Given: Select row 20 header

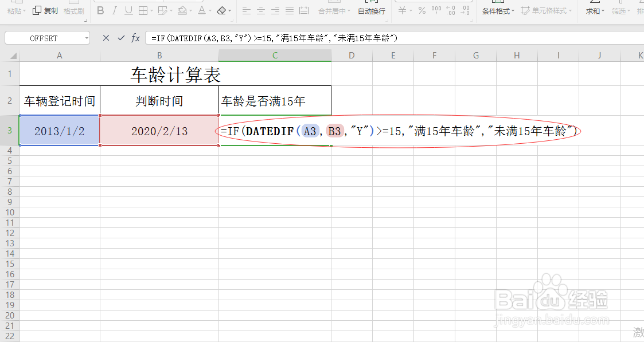Looking at the screenshot, I should (x=9, y=315).
